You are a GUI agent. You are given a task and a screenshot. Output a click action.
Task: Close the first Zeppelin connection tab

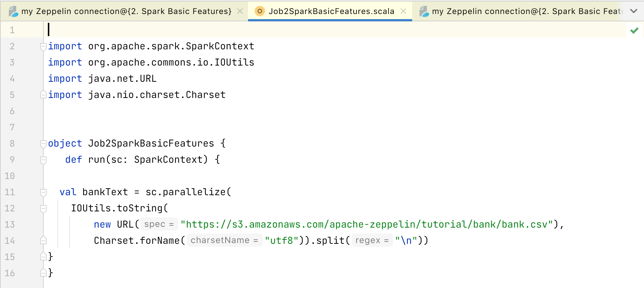240,11
